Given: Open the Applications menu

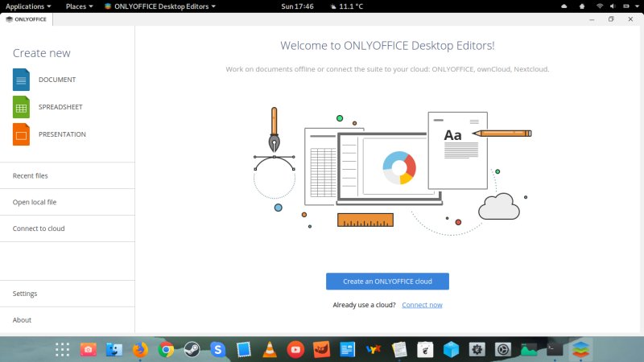Looking at the screenshot, I should pyautogui.click(x=28, y=6).
